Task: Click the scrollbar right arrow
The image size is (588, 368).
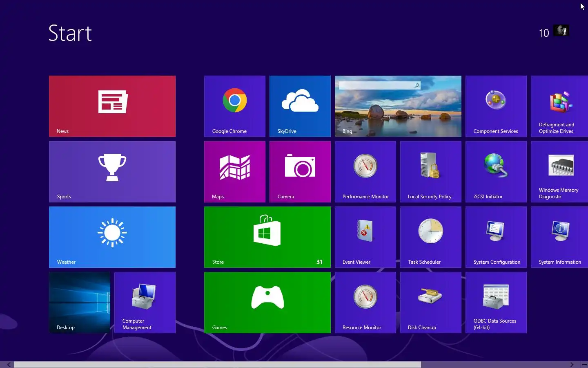Action: pos(572,364)
